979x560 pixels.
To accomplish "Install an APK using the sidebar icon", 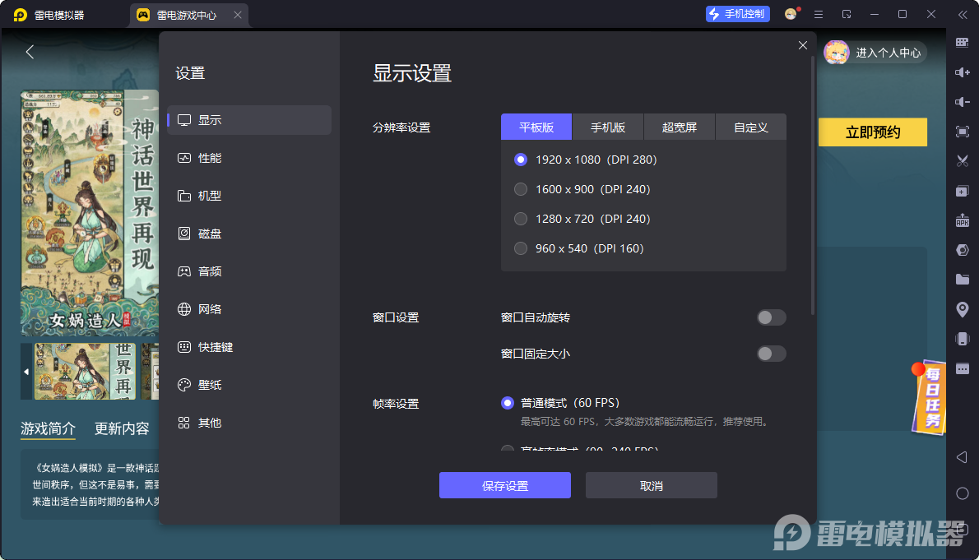I will (961, 220).
